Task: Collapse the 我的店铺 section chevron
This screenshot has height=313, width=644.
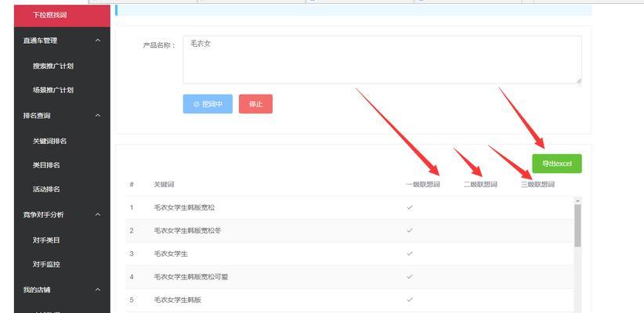Action: pos(98,290)
